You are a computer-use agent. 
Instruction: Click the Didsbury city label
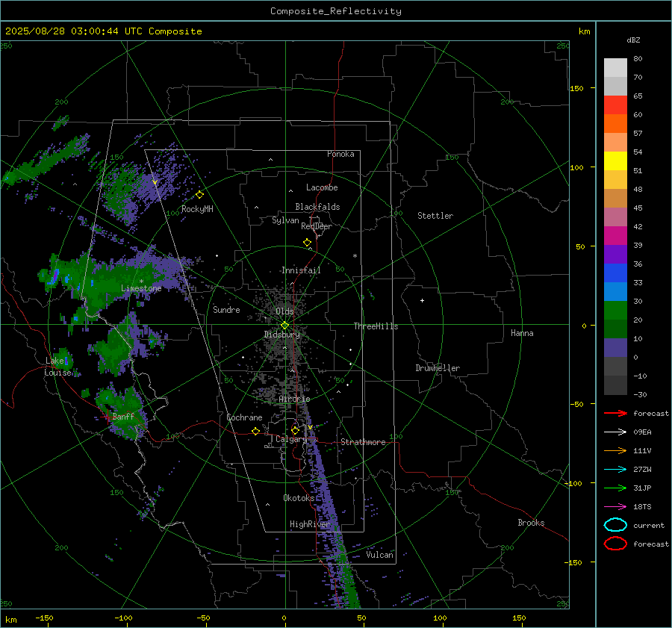click(x=281, y=335)
